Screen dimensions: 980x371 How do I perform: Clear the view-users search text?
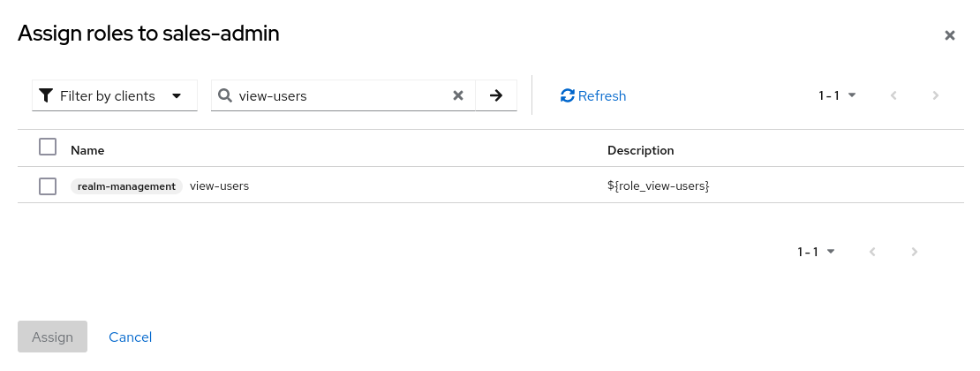click(458, 95)
